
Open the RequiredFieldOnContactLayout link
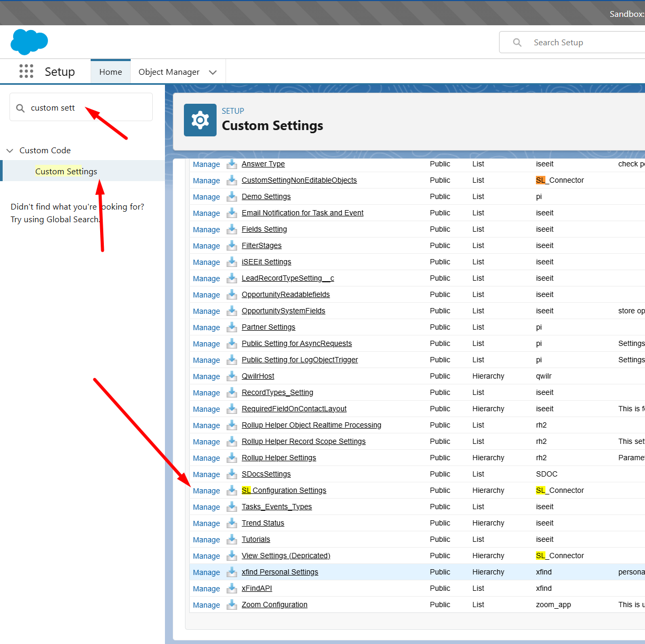pos(294,409)
